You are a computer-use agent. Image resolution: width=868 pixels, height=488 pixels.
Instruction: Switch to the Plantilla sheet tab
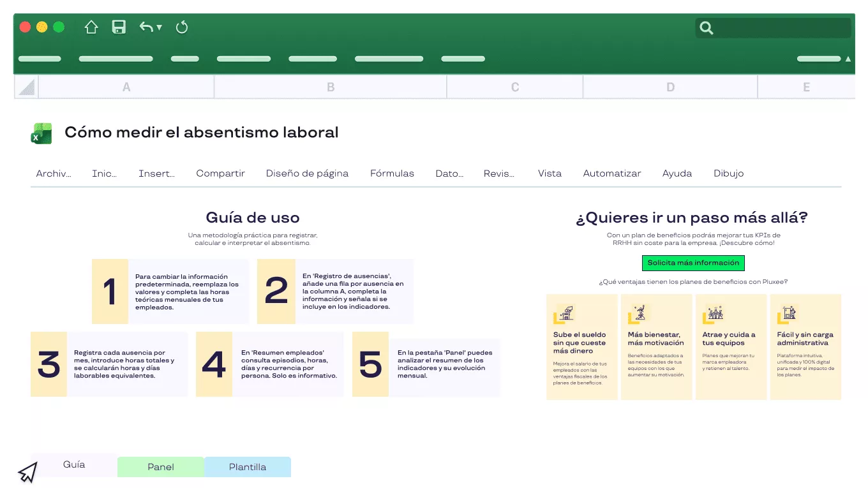point(248,467)
